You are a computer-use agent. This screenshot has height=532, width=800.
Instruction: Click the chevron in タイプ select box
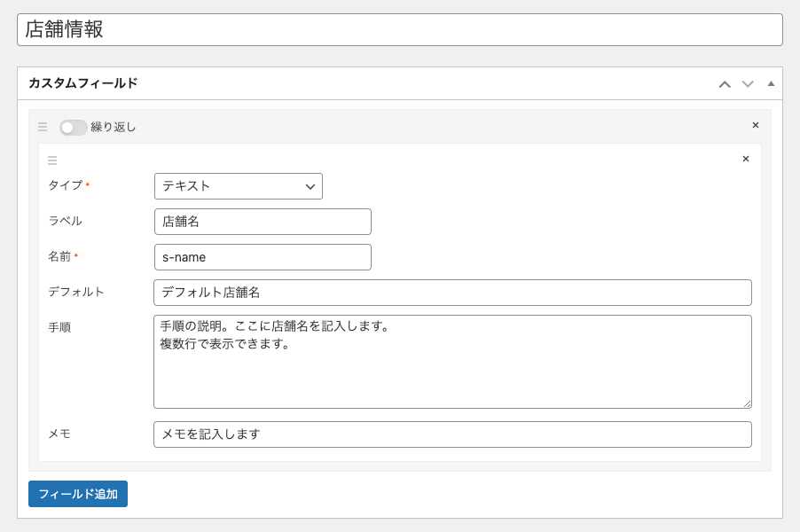pyautogui.click(x=310, y=187)
